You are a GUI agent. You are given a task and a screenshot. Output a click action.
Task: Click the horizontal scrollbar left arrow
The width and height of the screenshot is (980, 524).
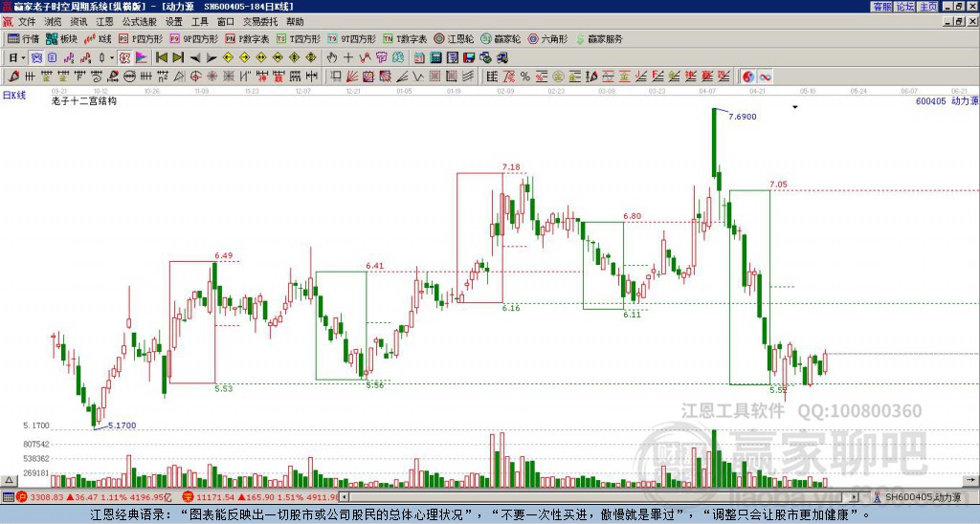click(x=344, y=497)
